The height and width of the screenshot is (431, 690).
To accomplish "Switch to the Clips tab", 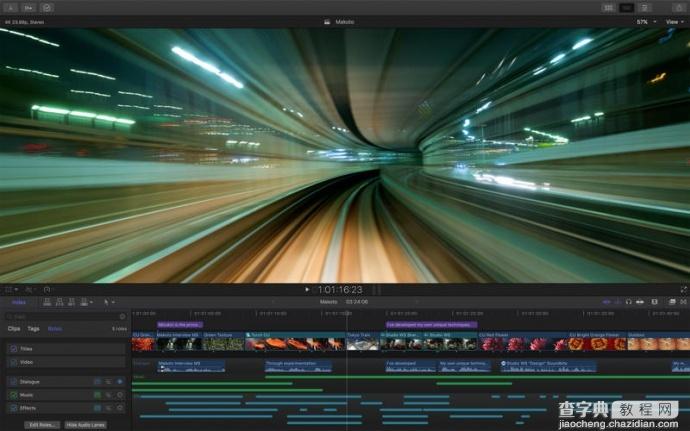I will [x=14, y=328].
